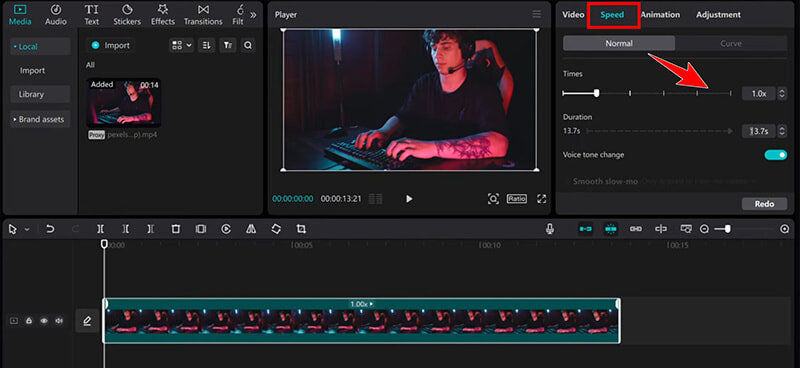800x368 pixels.
Task: Expand the Brand assets section
Action: (40, 119)
